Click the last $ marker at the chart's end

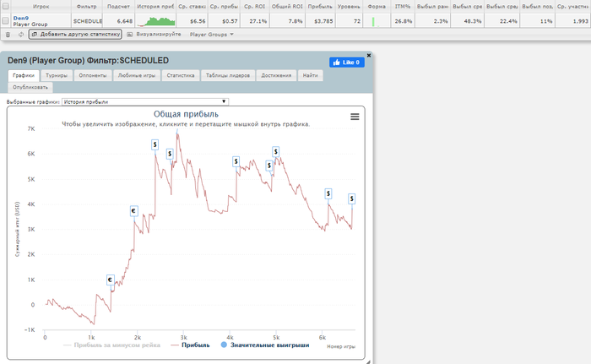[352, 198]
